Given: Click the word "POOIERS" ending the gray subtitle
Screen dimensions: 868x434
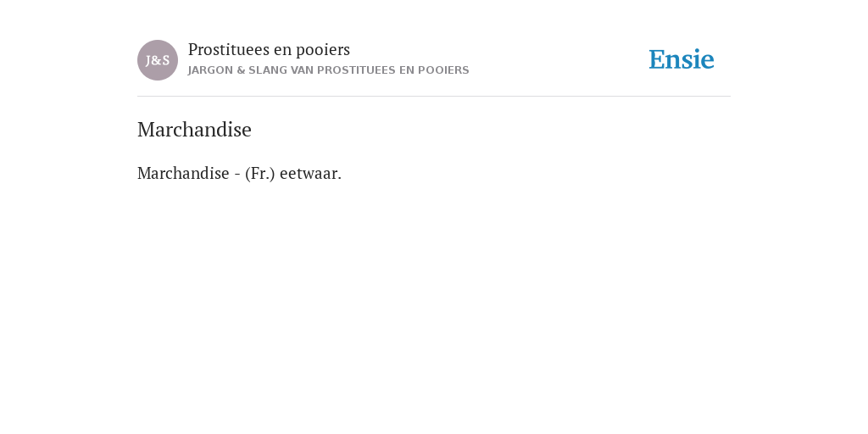Looking at the screenshot, I should 443,70.
